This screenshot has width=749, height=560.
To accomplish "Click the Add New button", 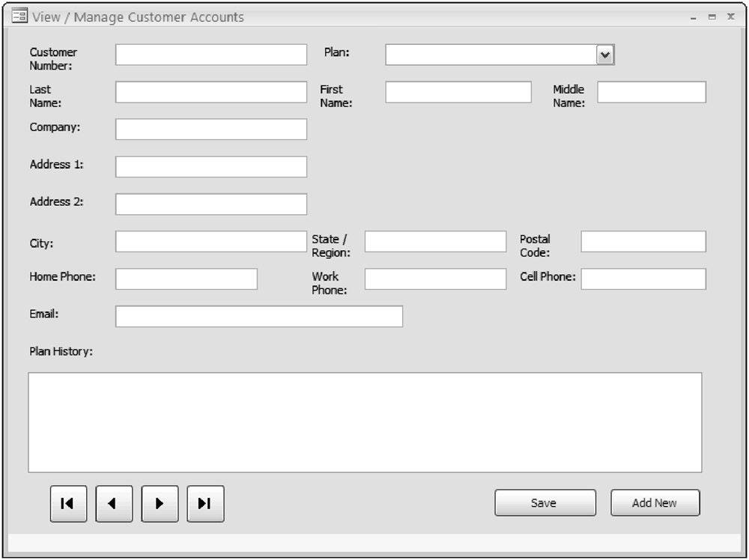I will (655, 503).
